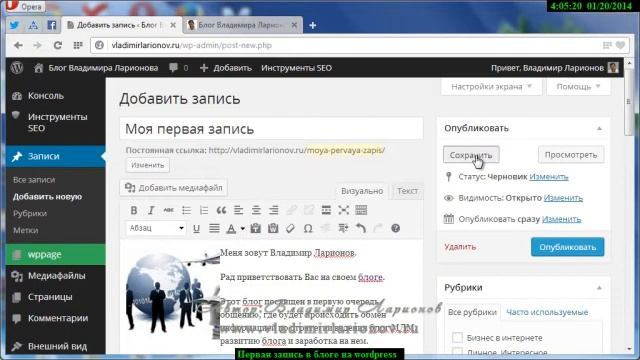Click Добавить медиафайл button
The height and width of the screenshot is (360, 640).
[174, 188]
